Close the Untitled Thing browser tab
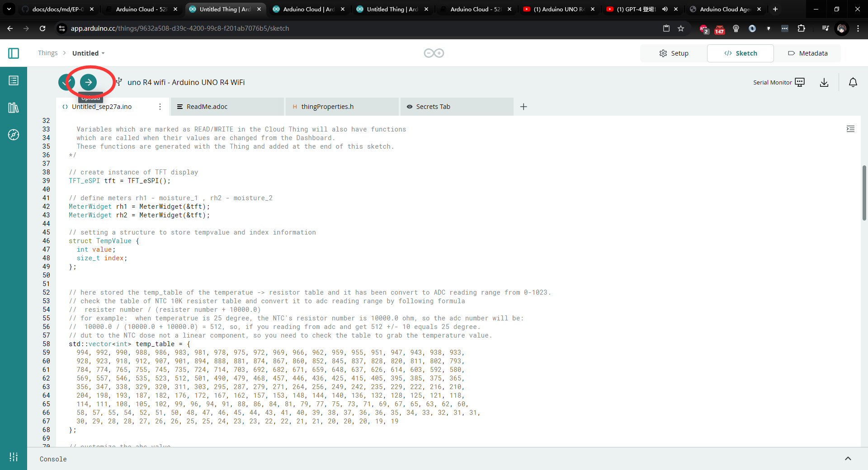This screenshot has width=868, height=470. 259,9
